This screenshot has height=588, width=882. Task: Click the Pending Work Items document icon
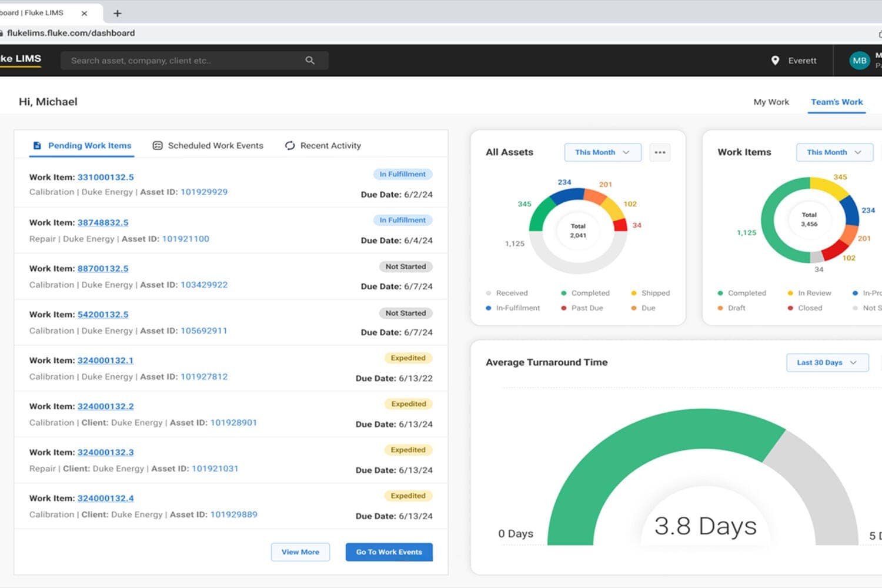[37, 145]
